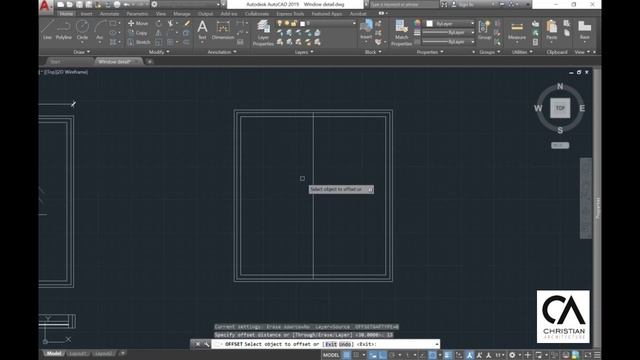Select the Line tool in Draw panel
The width and height of the screenshot is (640, 360).
point(47,30)
